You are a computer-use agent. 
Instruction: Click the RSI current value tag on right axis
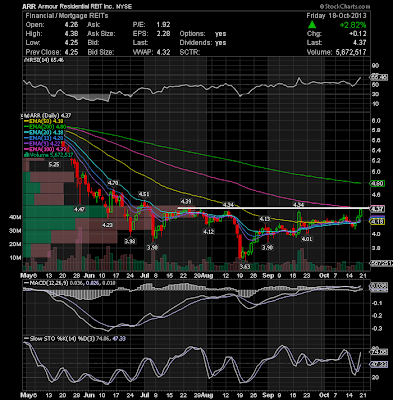[x=379, y=77]
